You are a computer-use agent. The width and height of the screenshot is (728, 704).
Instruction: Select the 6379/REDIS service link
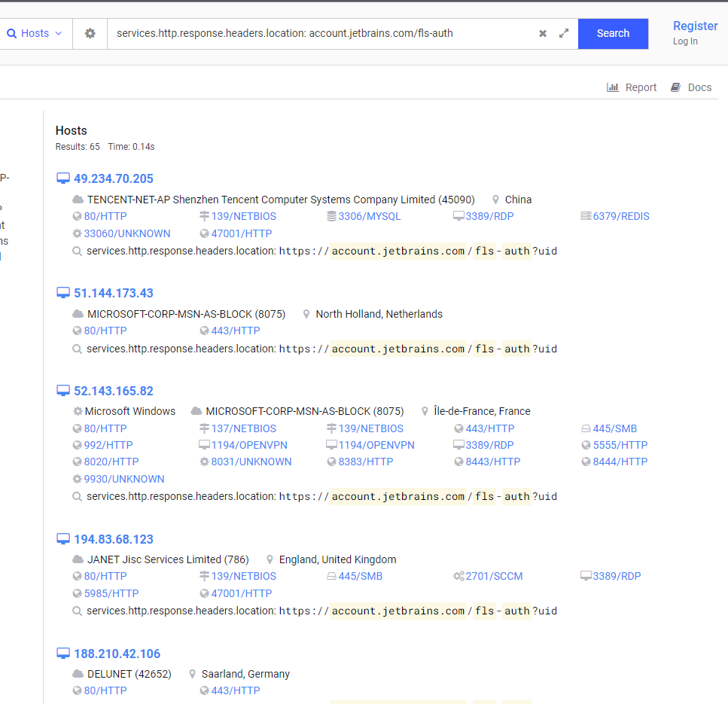(620, 216)
